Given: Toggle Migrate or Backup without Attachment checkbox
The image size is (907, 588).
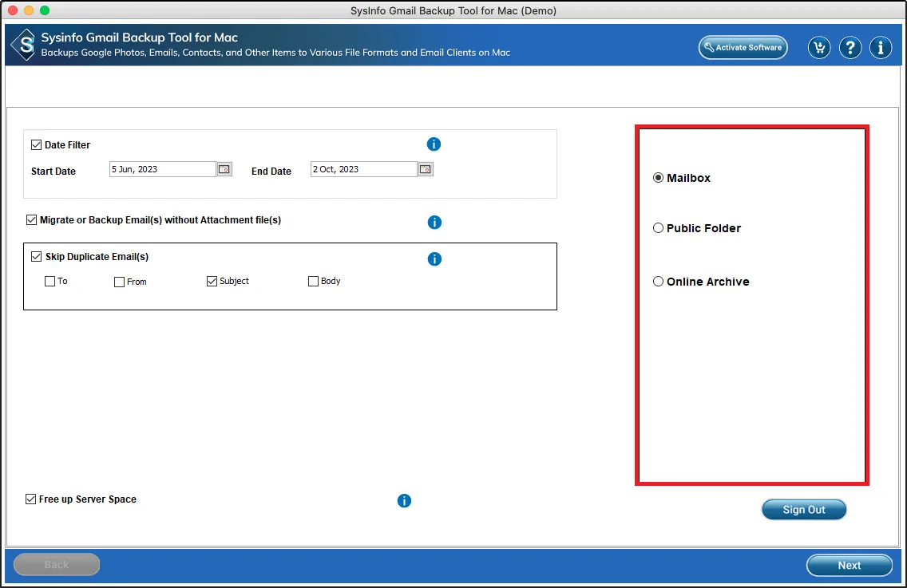Looking at the screenshot, I should tap(31, 219).
